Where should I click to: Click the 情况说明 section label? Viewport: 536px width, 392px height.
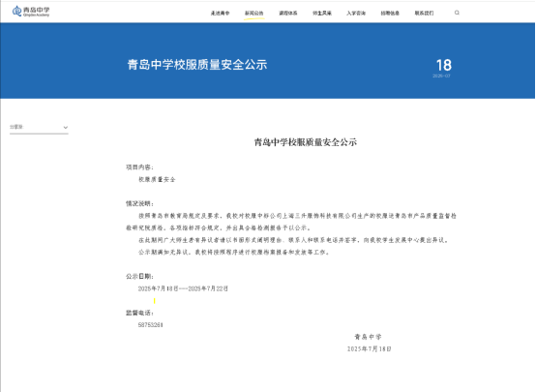tap(140, 203)
